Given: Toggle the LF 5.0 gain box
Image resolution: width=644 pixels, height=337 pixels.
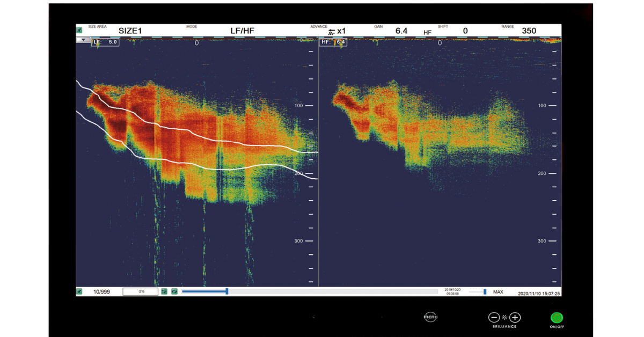Looking at the screenshot, I should pos(105,42).
